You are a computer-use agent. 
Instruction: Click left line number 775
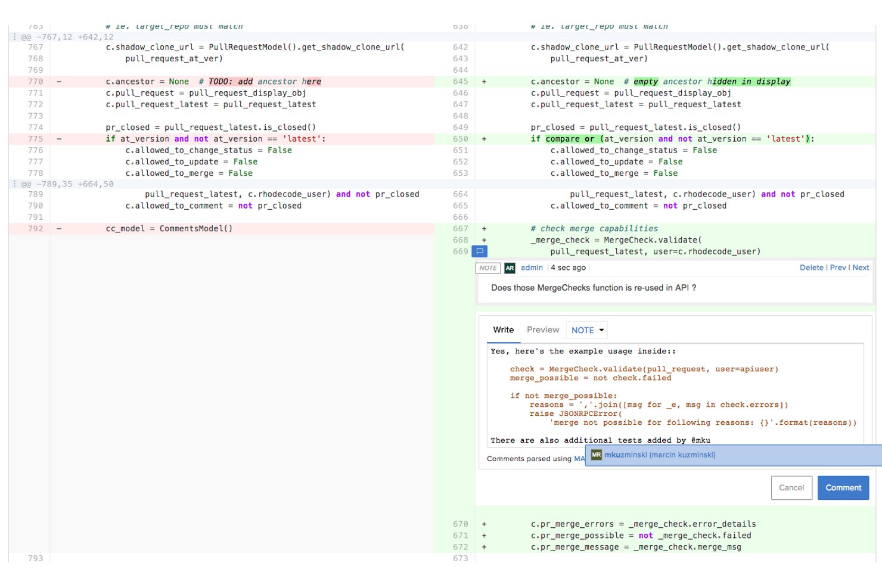coord(35,139)
